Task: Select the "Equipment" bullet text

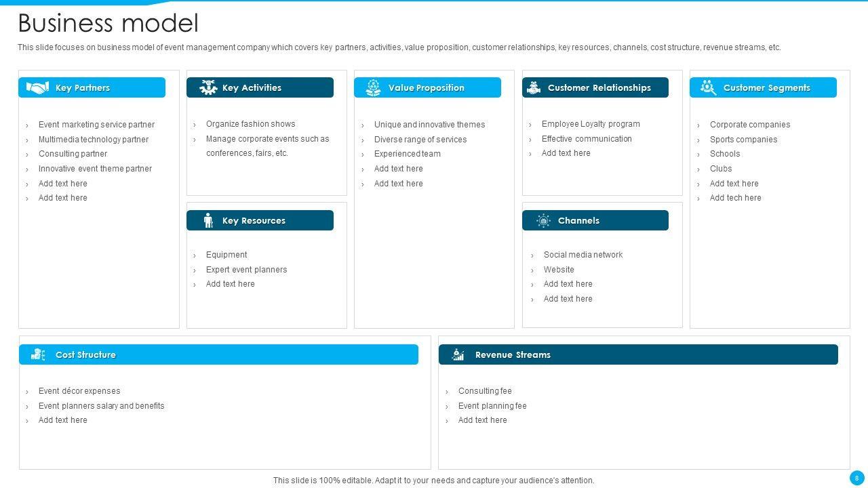Action: click(x=226, y=255)
